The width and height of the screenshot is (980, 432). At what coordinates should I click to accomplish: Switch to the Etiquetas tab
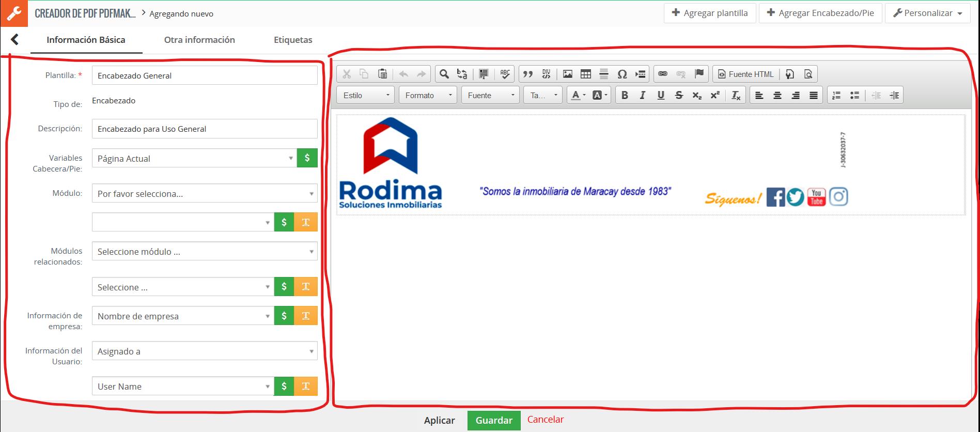pos(293,40)
